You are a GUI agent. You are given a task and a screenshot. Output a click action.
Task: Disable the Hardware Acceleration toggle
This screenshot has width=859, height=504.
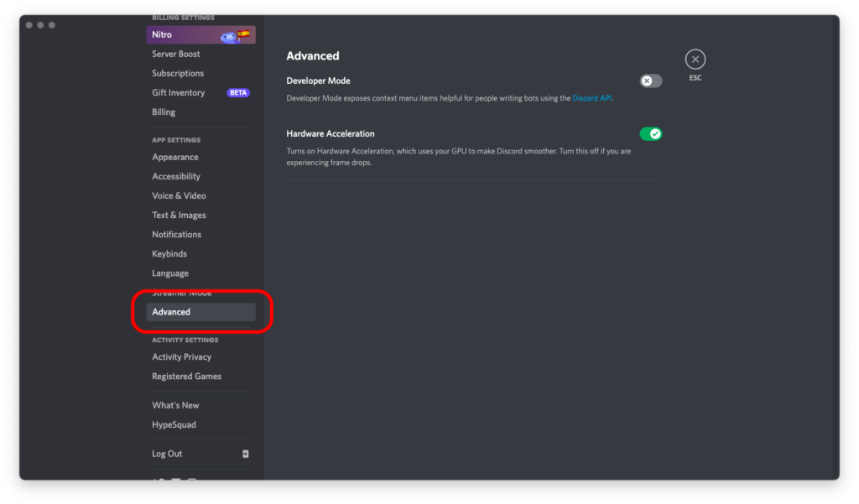(651, 133)
